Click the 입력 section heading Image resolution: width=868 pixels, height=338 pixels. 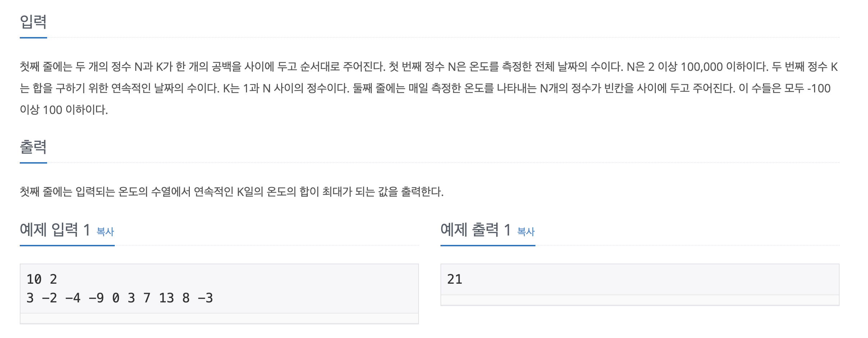[x=33, y=22]
